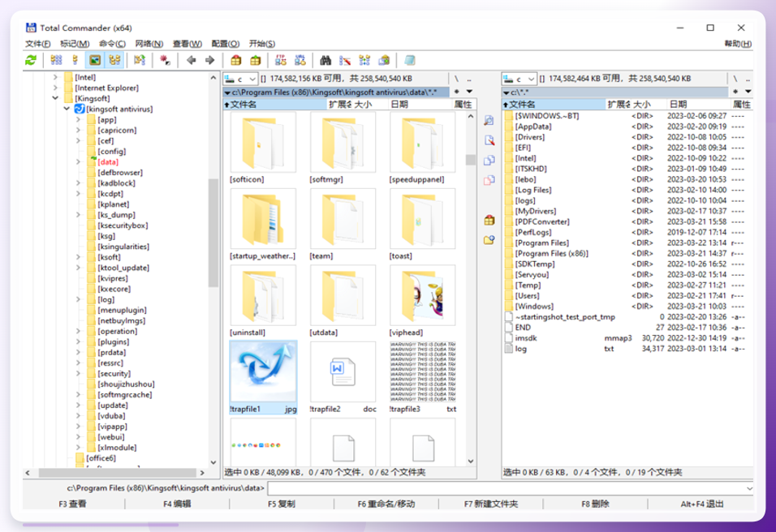Click the tree panel vertical scrollbar thumb

213,233
